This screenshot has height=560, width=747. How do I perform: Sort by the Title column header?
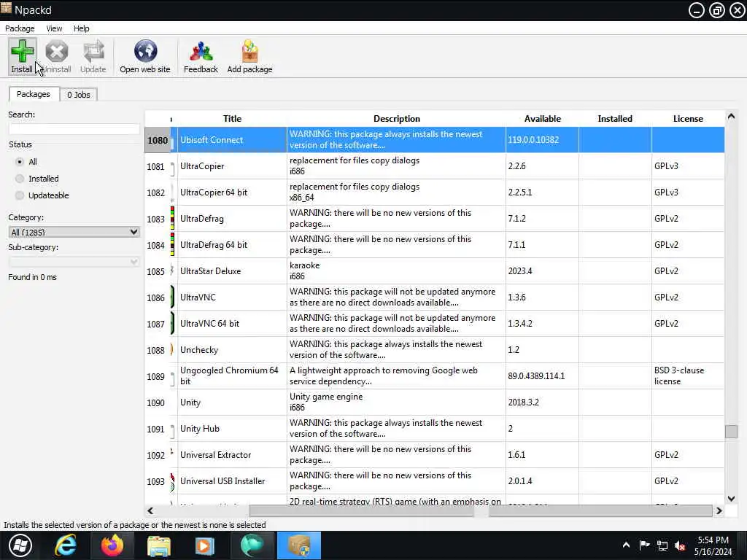(x=232, y=119)
